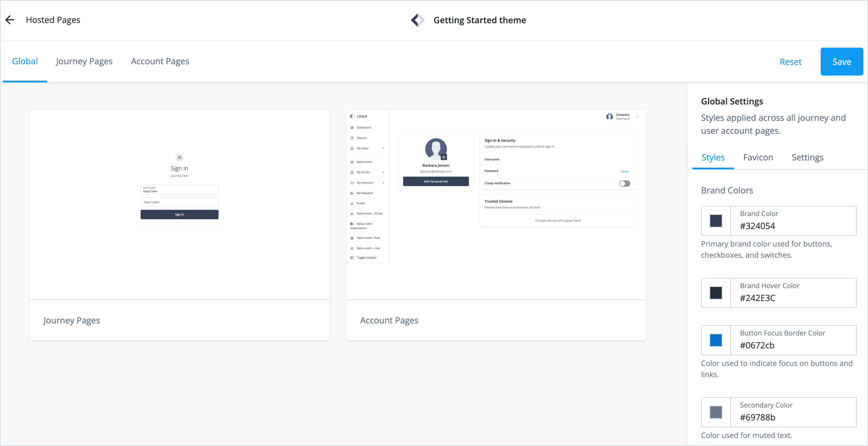Click the Input Label text field on Sign In
The height and width of the screenshot is (446, 868).
pos(179,201)
